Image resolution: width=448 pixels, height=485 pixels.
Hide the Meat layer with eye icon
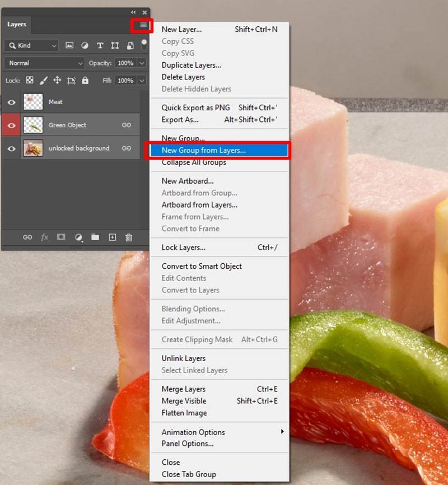tap(11, 102)
